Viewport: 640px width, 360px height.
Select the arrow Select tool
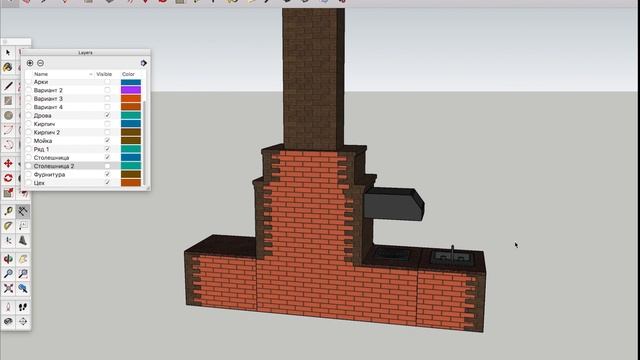click(8, 53)
